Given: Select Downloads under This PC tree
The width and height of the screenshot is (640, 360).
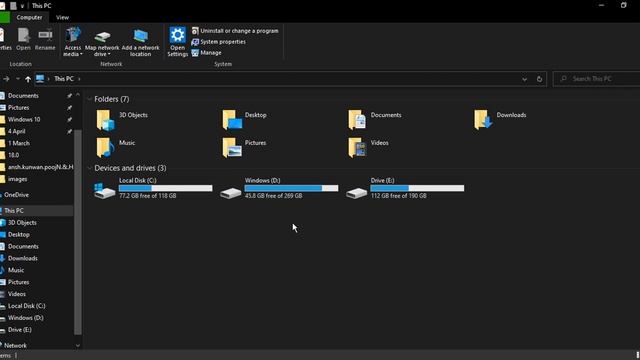Looking at the screenshot, I should click(x=22, y=258).
